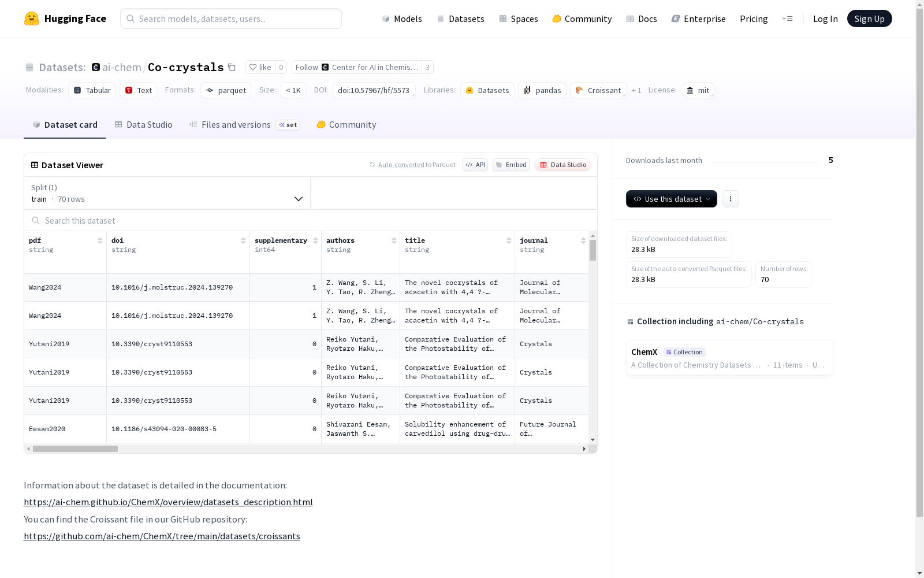The image size is (924, 578).
Task: Open the ai-chem organization link
Action: click(x=122, y=67)
